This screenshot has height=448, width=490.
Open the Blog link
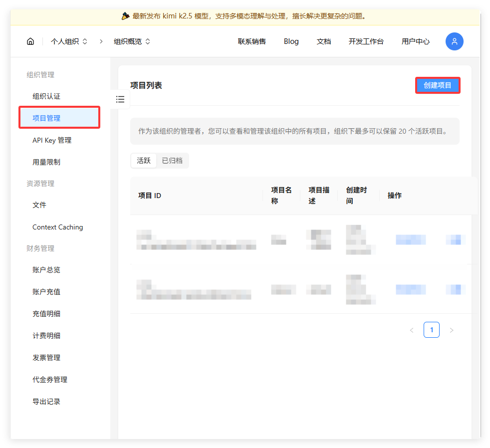click(x=291, y=41)
